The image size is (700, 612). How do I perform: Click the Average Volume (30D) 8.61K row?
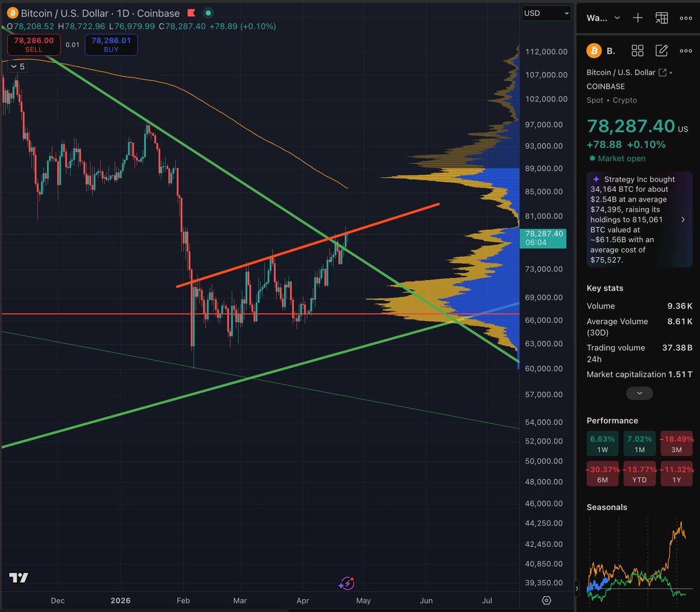pyautogui.click(x=639, y=327)
